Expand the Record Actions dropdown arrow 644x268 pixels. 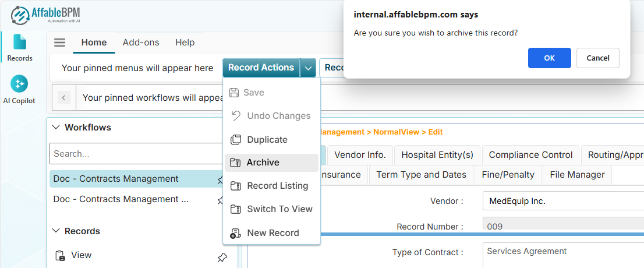point(308,68)
